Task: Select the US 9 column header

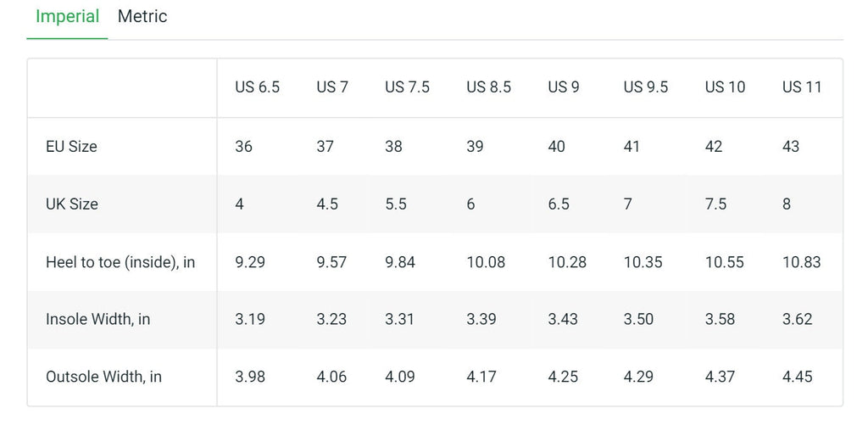Action: [564, 87]
